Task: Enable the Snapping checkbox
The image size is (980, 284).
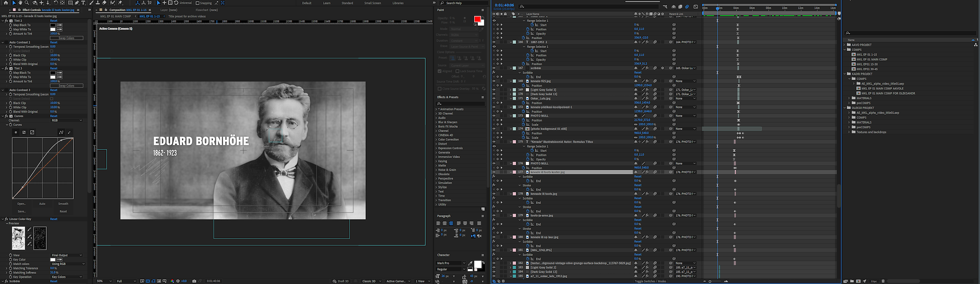Action: 198,3
